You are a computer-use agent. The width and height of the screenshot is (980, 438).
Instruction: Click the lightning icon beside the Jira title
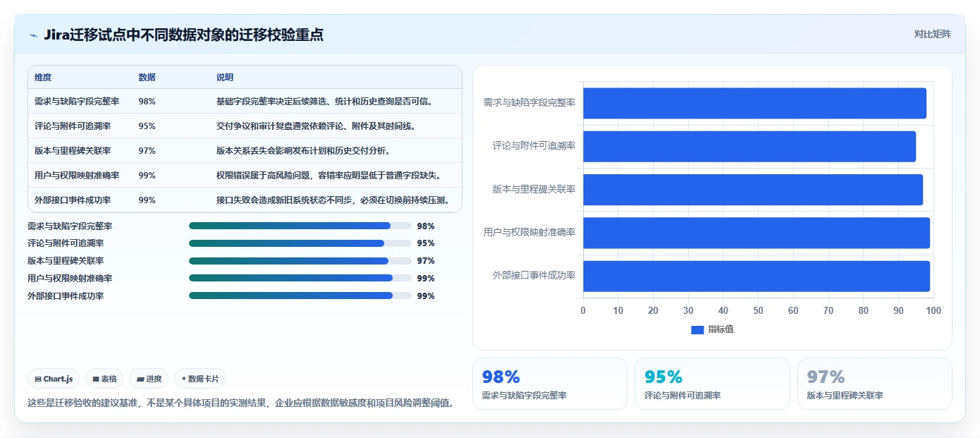pyautogui.click(x=33, y=35)
